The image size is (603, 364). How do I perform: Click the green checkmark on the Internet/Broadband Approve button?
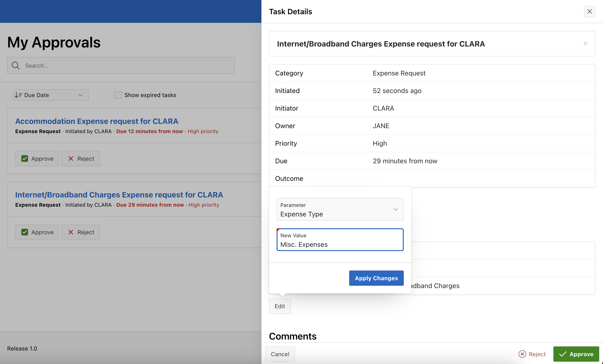[x=25, y=232]
